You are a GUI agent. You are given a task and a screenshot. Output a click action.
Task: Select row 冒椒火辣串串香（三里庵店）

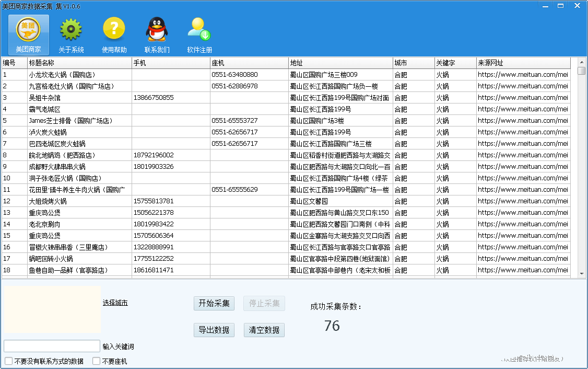click(x=286, y=247)
